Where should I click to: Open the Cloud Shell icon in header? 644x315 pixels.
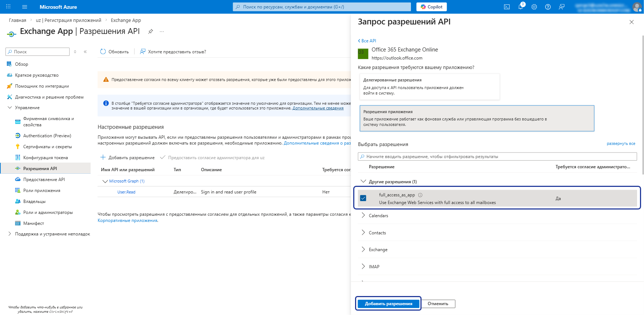[x=507, y=7]
